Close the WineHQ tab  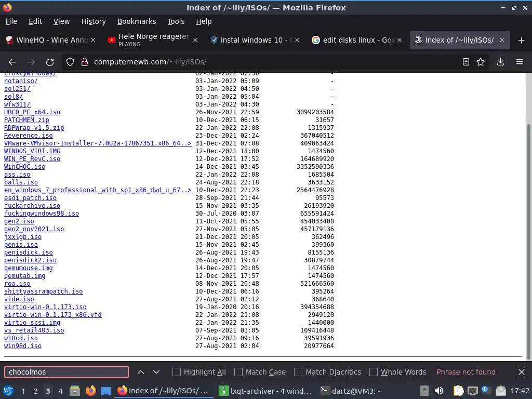[93, 40]
